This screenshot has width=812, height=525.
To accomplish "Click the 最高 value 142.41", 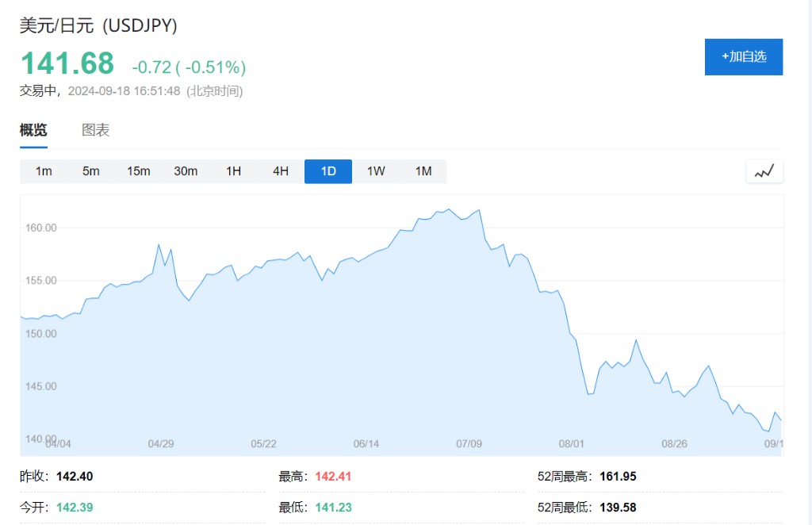I will click(333, 477).
